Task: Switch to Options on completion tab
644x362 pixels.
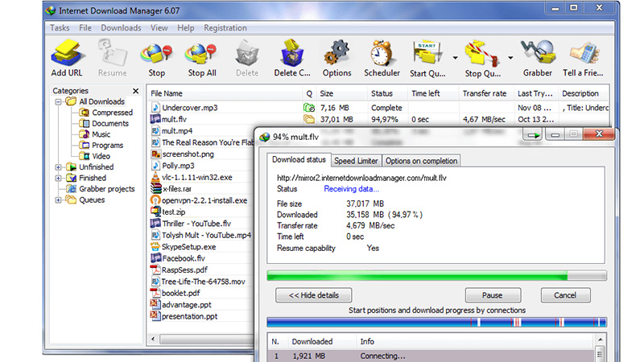Action: tap(420, 161)
